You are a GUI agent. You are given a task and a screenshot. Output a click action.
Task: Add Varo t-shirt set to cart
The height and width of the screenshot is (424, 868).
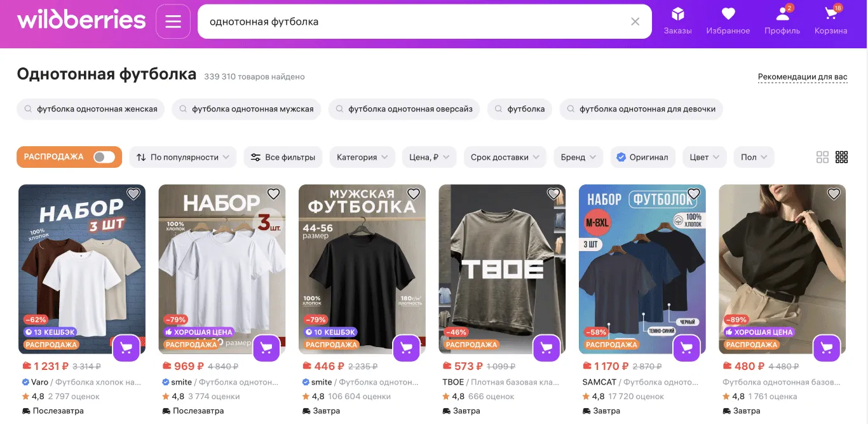(126, 348)
